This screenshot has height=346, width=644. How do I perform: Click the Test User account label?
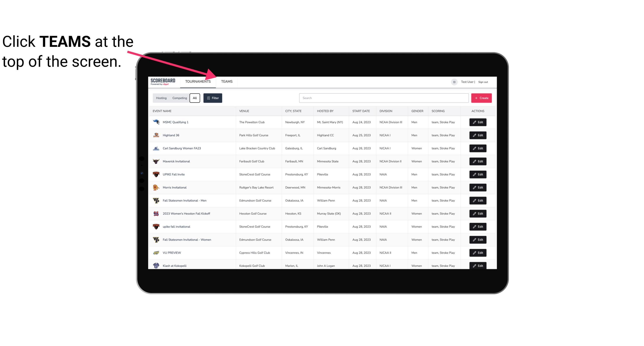tap(467, 81)
